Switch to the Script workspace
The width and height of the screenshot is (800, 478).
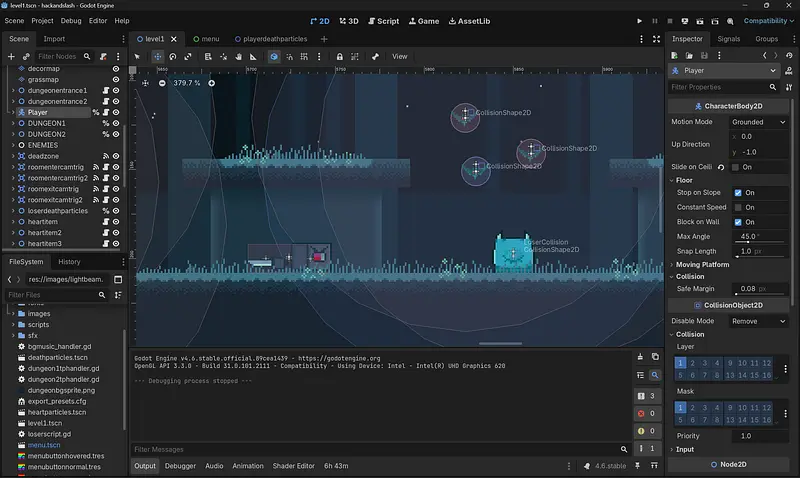(382, 20)
